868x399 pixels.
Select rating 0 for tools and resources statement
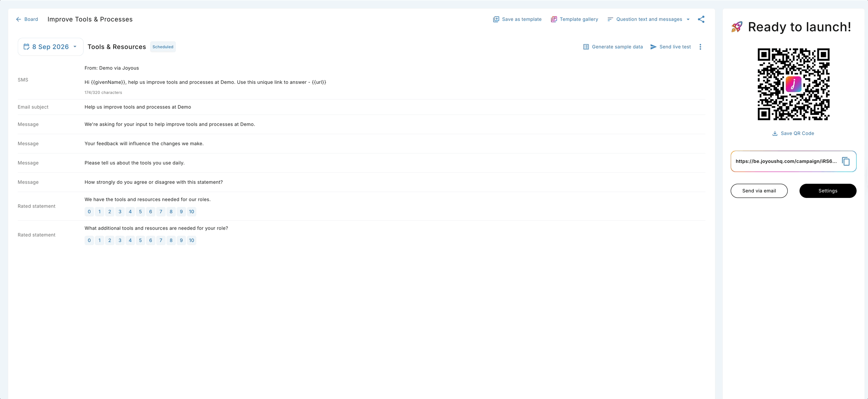pos(89,212)
